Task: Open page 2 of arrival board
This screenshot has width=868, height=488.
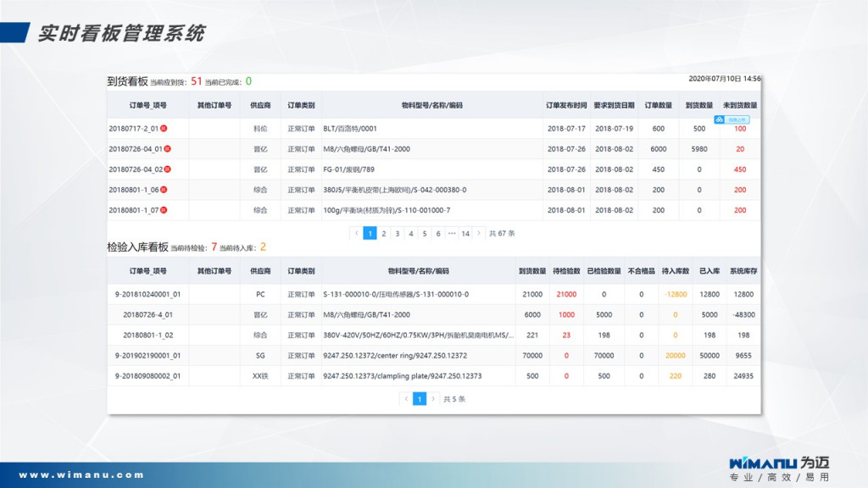Action: click(384, 233)
